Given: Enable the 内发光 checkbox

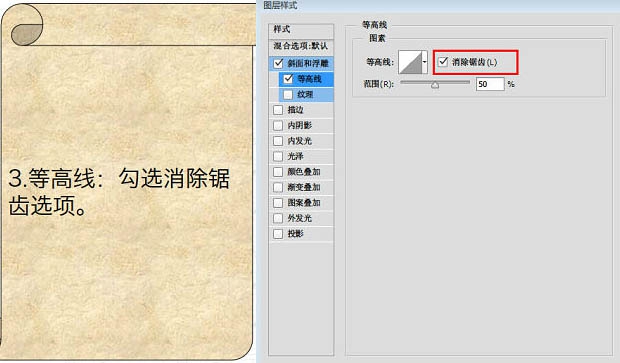Looking at the screenshot, I should click(x=278, y=141).
